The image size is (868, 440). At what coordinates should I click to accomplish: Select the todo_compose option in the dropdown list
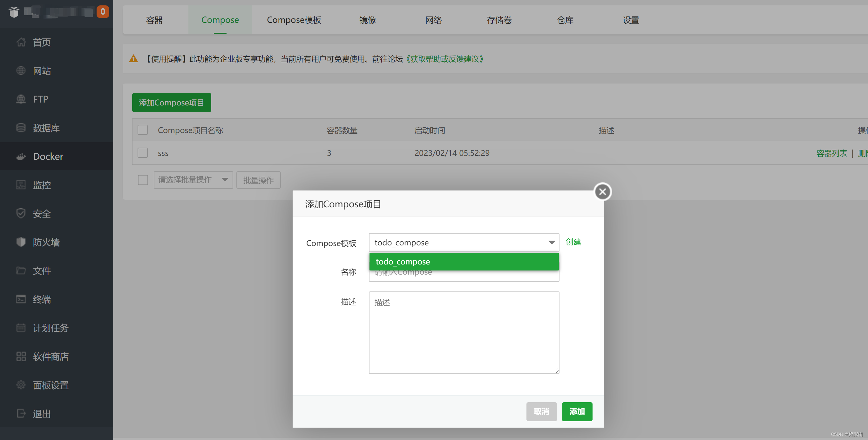click(x=464, y=262)
